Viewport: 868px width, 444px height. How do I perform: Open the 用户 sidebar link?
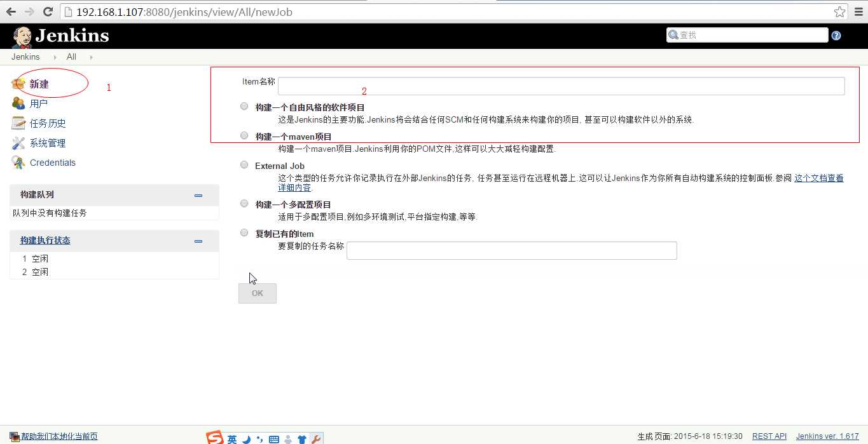39,104
